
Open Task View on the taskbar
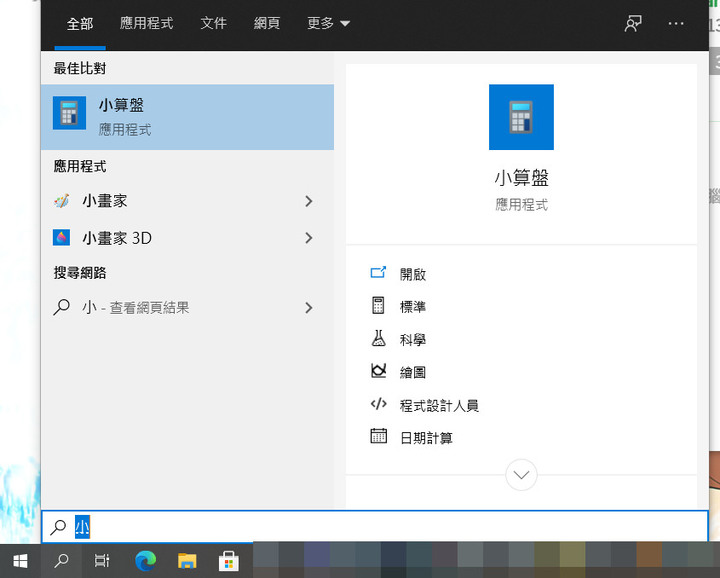click(102, 561)
